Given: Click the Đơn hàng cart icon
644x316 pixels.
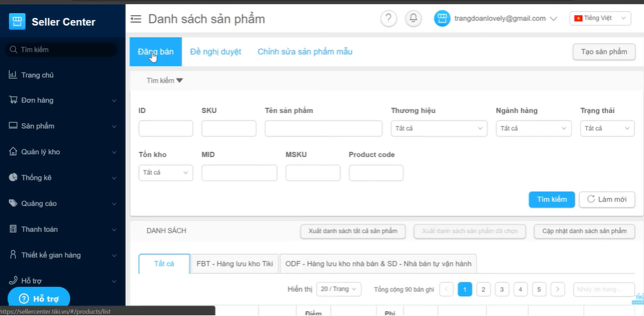Looking at the screenshot, I should tap(12, 101).
